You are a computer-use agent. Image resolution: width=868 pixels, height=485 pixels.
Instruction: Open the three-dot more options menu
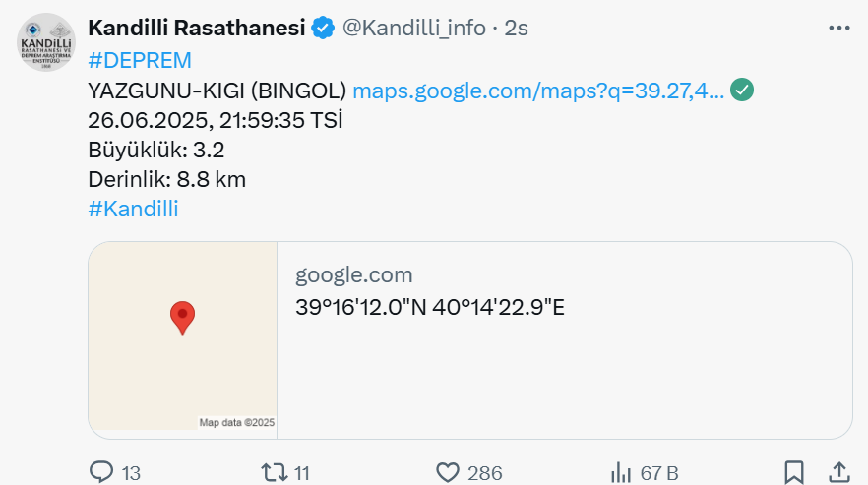point(839,28)
